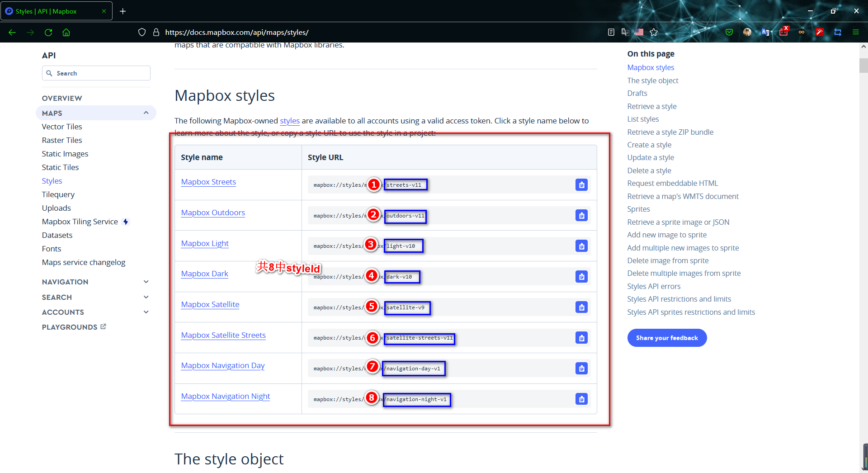Open the infinity extension icon

coord(802,32)
